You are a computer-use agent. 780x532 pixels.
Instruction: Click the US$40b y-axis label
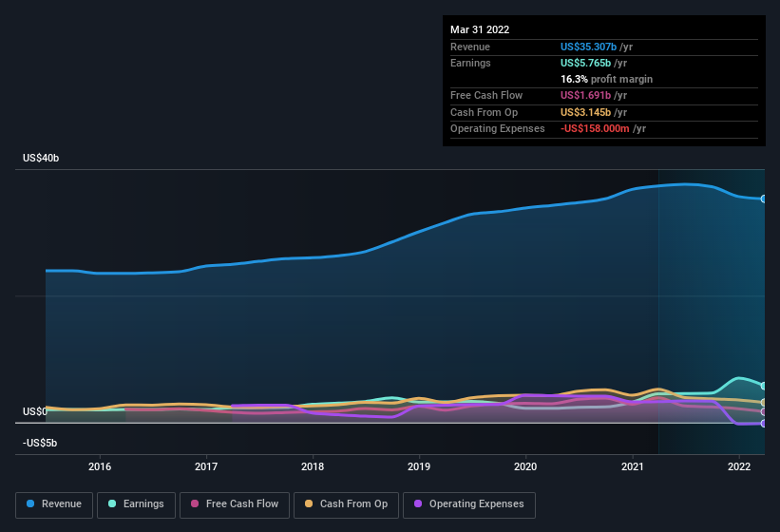click(41, 158)
